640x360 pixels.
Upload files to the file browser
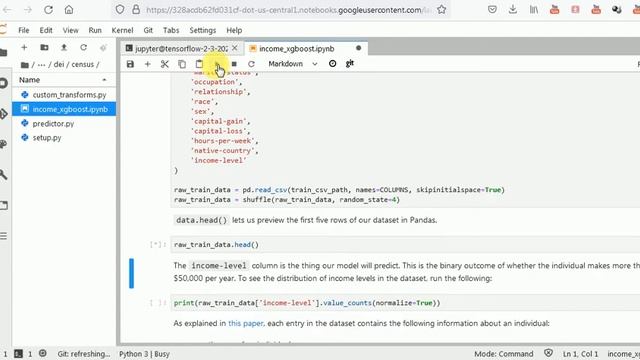coord(64,48)
